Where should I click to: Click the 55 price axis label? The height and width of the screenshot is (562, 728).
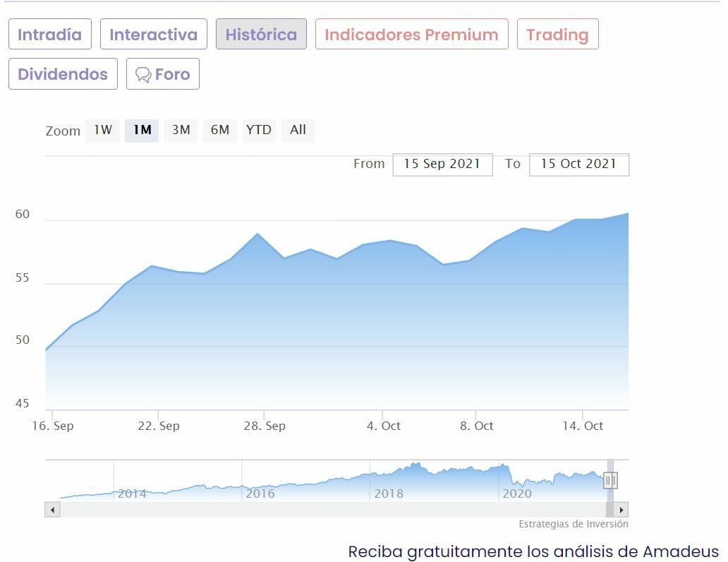point(23,278)
